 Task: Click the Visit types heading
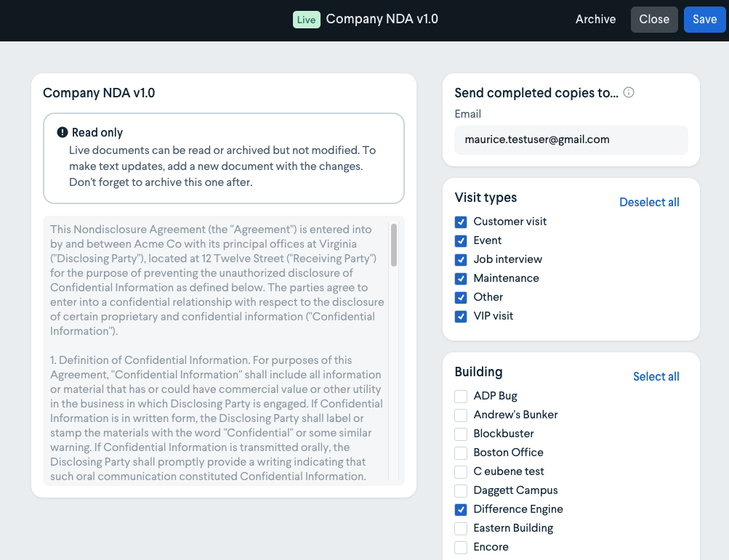(x=486, y=198)
